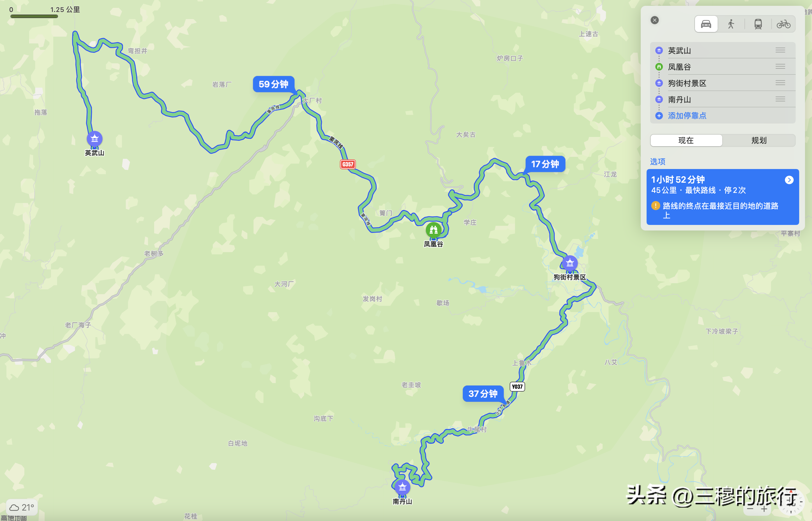Choose the public transit icon
This screenshot has width=812, height=521.
point(758,24)
